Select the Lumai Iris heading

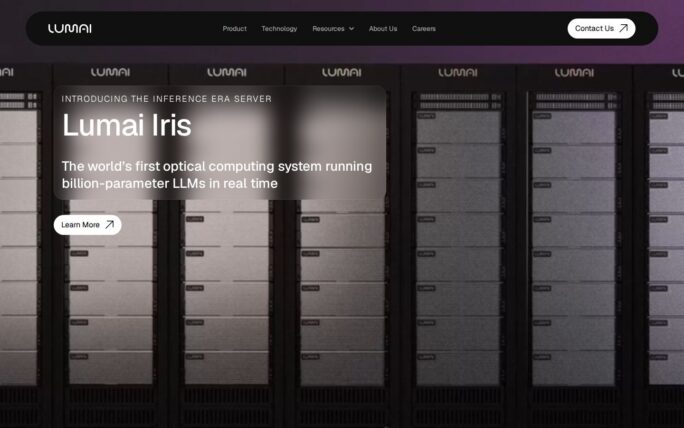point(127,125)
